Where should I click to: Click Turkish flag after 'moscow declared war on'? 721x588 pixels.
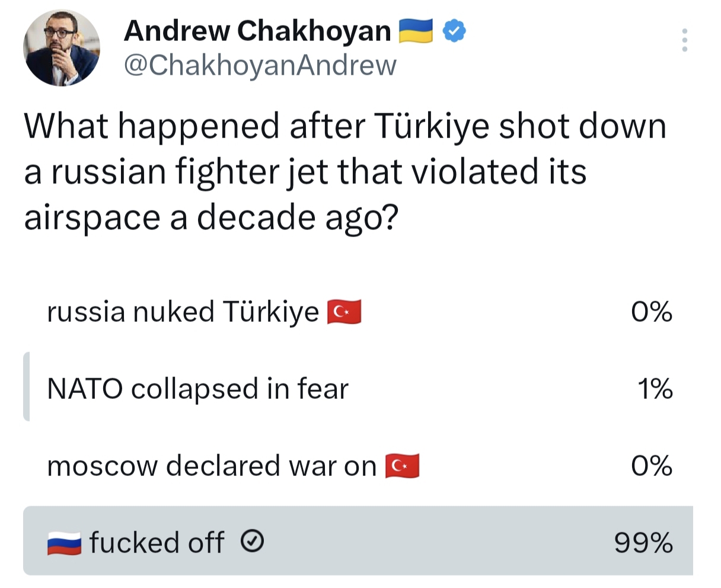click(x=403, y=466)
